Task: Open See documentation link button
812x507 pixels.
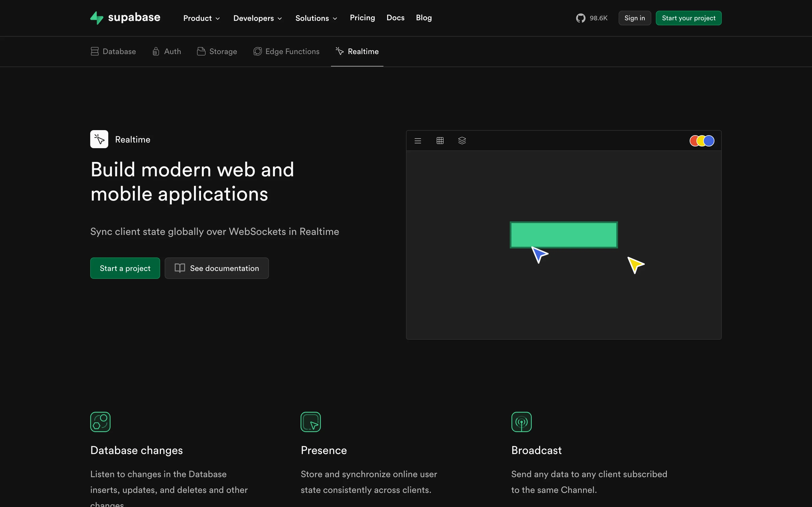Action: 217,268
